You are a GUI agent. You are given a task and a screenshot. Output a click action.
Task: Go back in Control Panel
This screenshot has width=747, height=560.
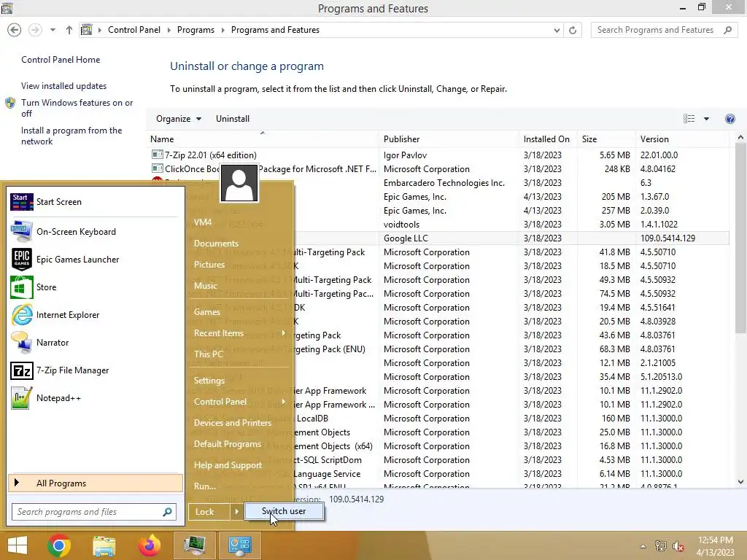point(15,30)
